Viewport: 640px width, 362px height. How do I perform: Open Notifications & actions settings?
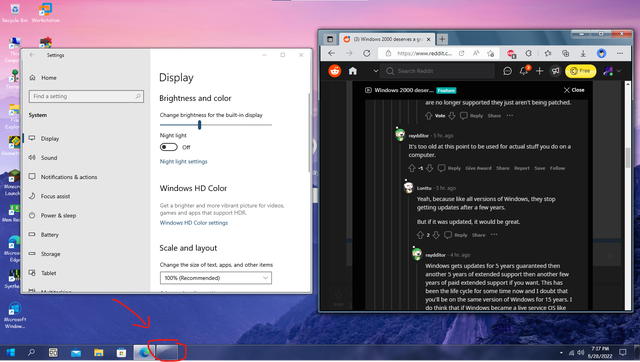pos(69,177)
